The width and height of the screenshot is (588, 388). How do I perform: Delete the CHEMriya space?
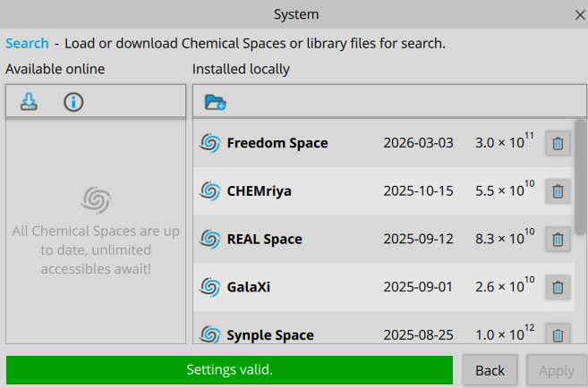(x=558, y=191)
